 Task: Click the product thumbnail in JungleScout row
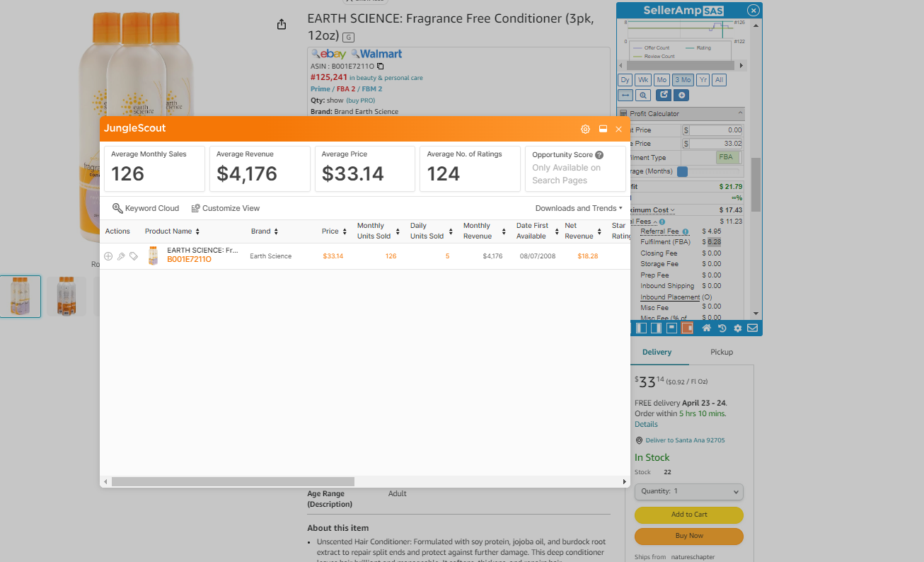click(154, 256)
